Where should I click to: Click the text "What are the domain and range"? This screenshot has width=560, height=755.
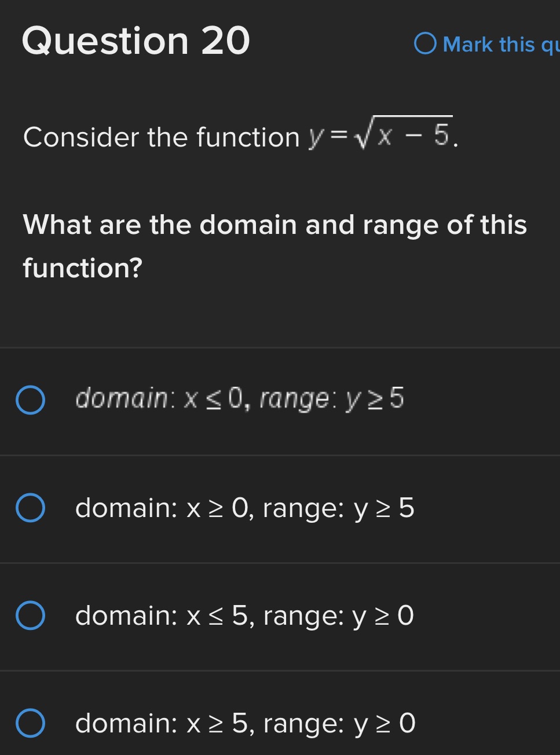pos(274,226)
